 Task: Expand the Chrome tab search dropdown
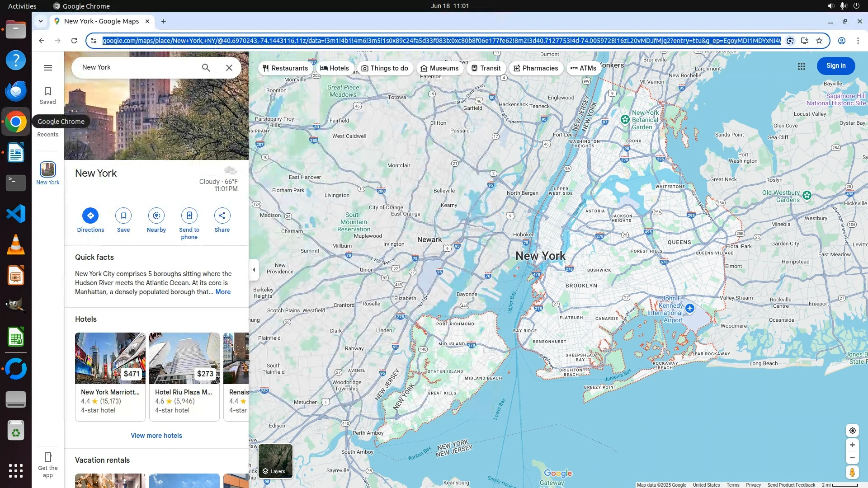pyautogui.click(x=41, y=21)
